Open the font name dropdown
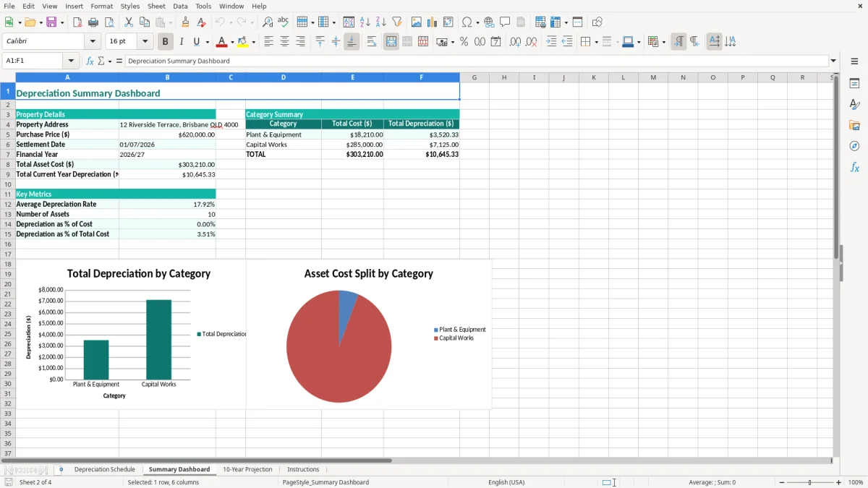Viewport: 868px width, 488px height. [x=92, y=42]
